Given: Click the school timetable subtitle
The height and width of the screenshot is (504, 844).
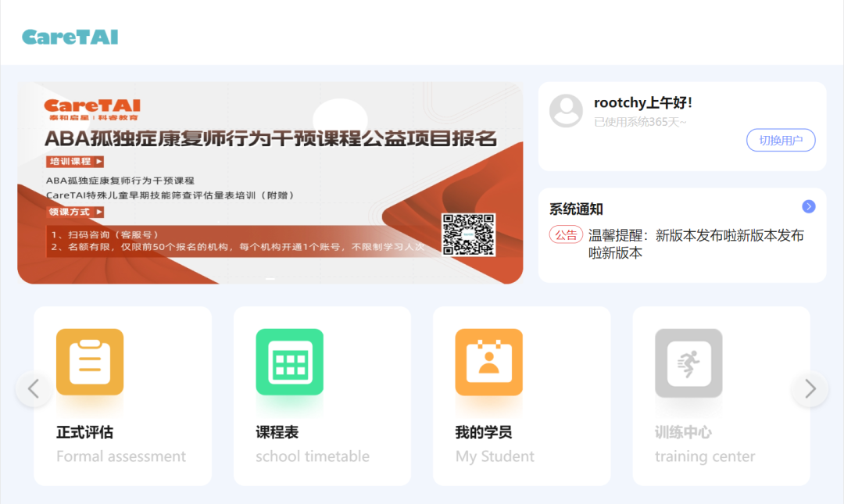Looking at the screenshot, I should click(x=313, y=456).
